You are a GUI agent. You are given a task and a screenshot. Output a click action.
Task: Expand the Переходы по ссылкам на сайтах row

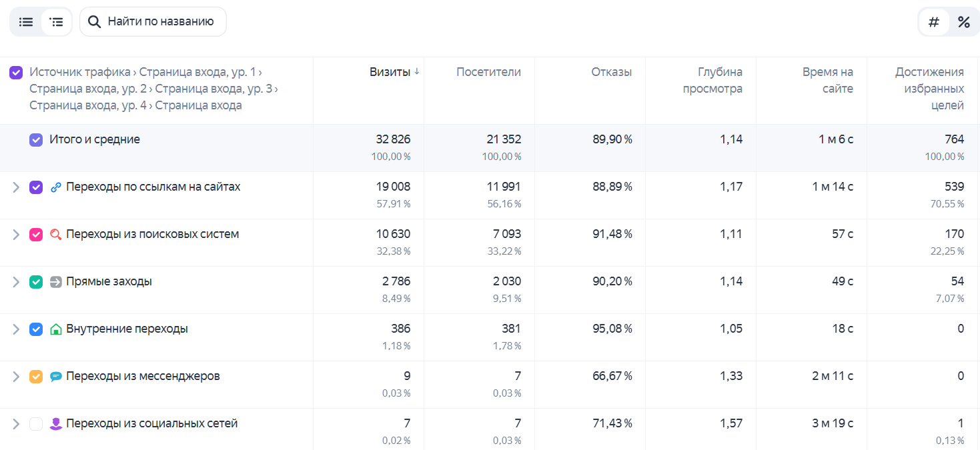click(17, 187)
